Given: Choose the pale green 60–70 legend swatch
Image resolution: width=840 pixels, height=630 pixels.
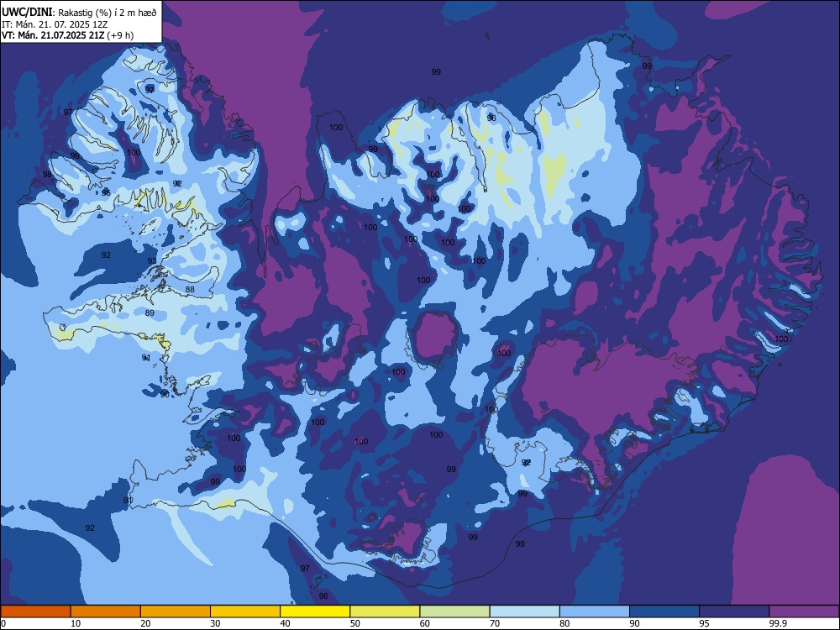Looking at the screenshot, I should pyautogui.click(x=454, y=612).
